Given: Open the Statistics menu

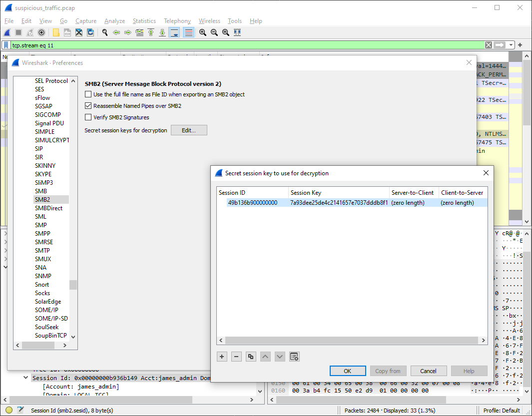Looking at the screenshot, I should pos(144,21).
